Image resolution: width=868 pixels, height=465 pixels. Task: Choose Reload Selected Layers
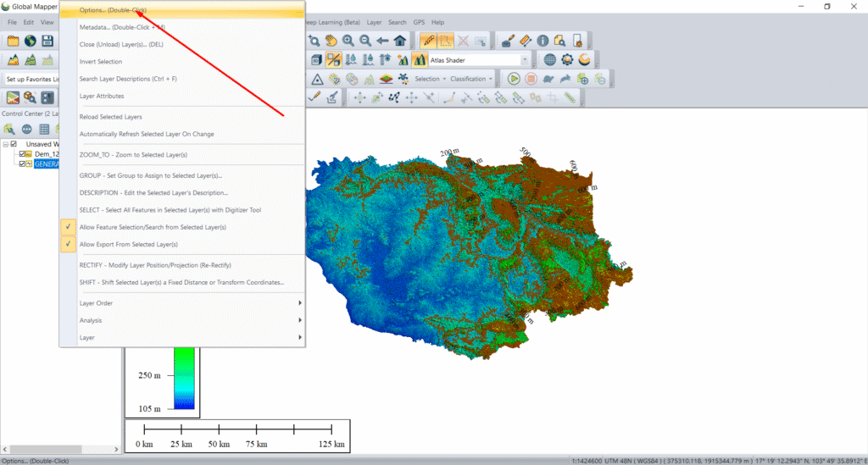click(x=182, y=117)
